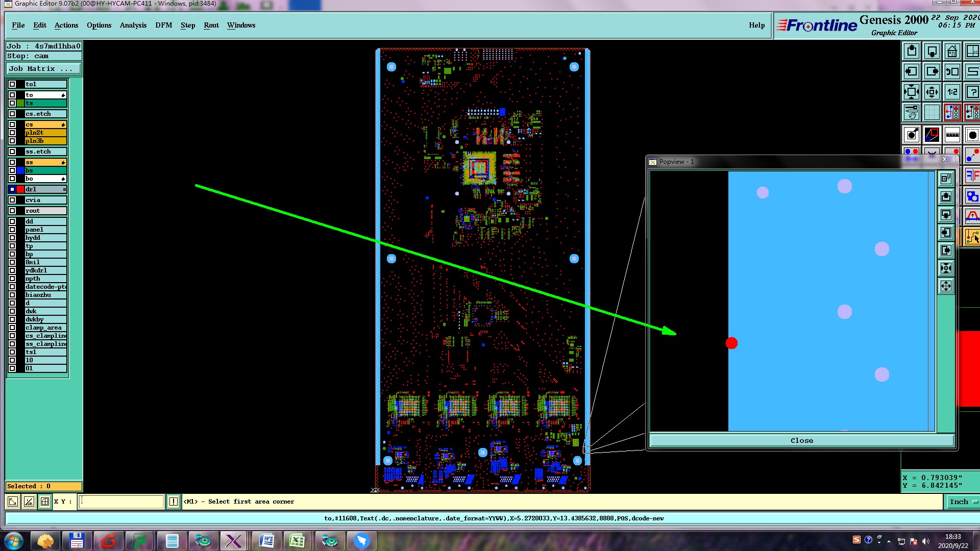Open the grid display icon
The width and height of the screenshot is (980, 551).
(932, 112)
